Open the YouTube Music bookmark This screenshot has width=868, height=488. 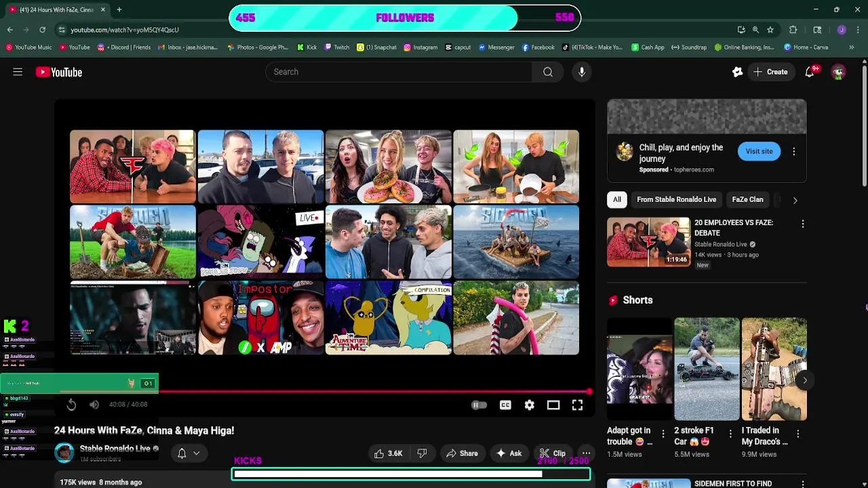point(29,47)
